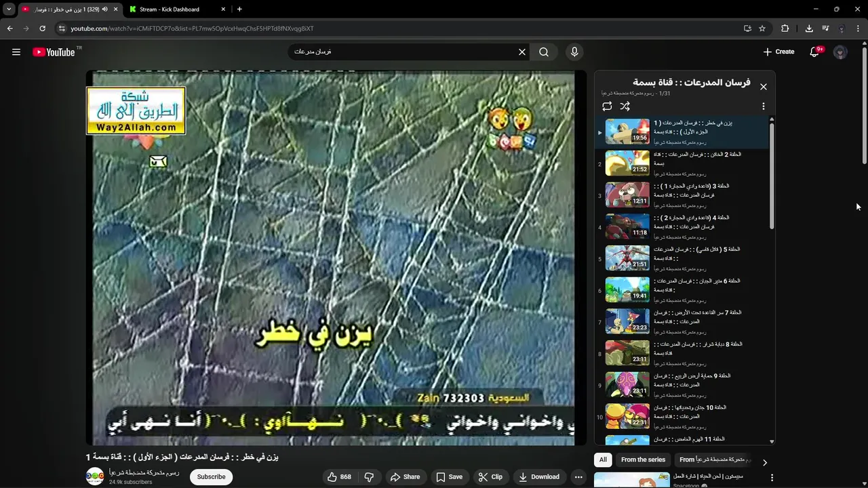This screenshot has height=488, width=868.
Task: Share the video
Action: point(404,477)
